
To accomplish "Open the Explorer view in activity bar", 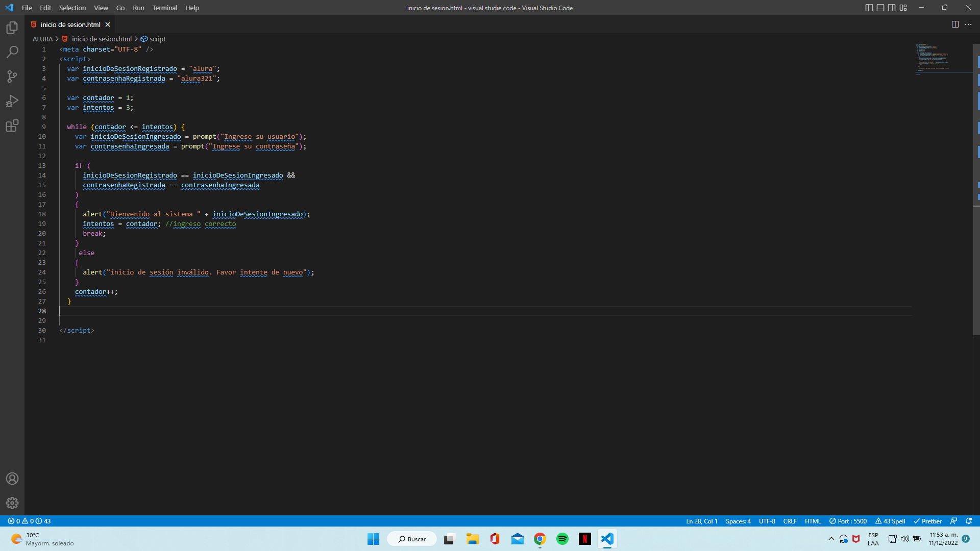I will tap(12, 28).
